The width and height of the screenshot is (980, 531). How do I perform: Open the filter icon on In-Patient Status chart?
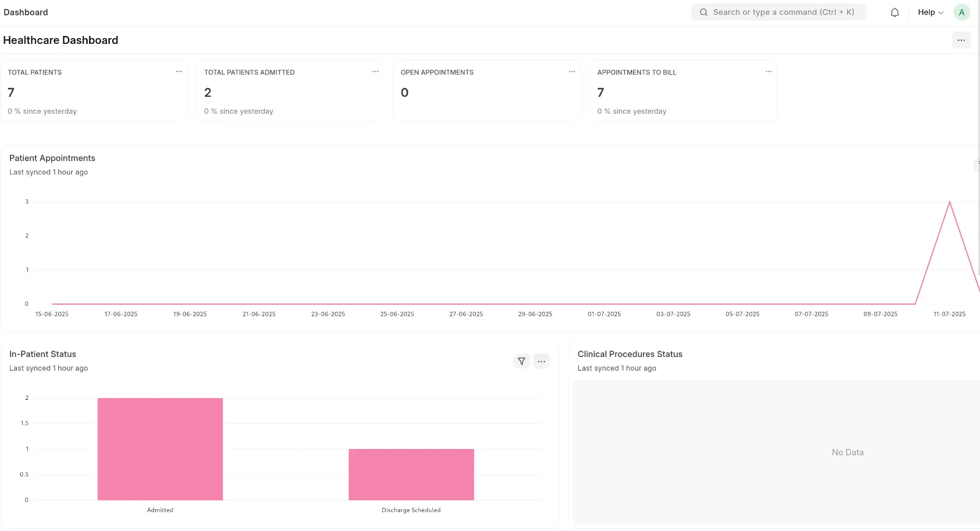[x=521, y=361]
